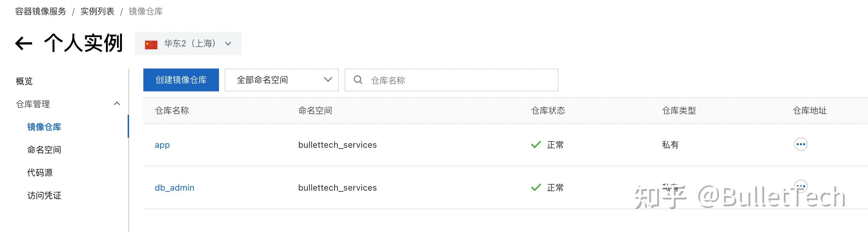Open the ellipsis menu for app repository
The width and height of the screenshot is (868, 232).
801,145
